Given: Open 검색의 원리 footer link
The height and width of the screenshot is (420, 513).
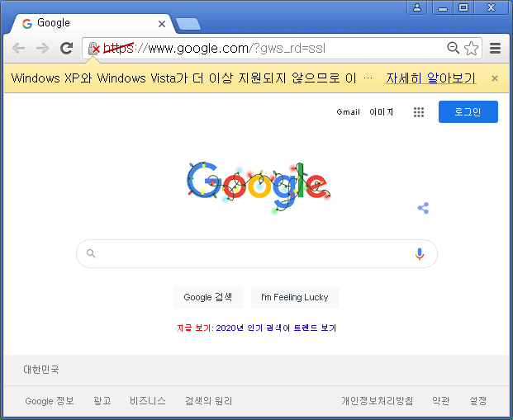Looking at the screenshot, I should (209, 401).
